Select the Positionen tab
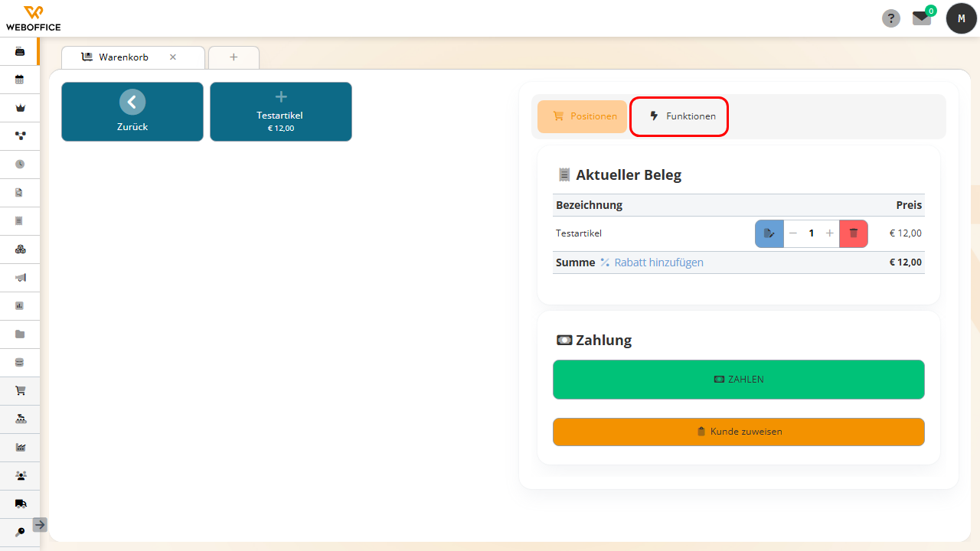Screen dimensions: 980x551 (582, 116)
